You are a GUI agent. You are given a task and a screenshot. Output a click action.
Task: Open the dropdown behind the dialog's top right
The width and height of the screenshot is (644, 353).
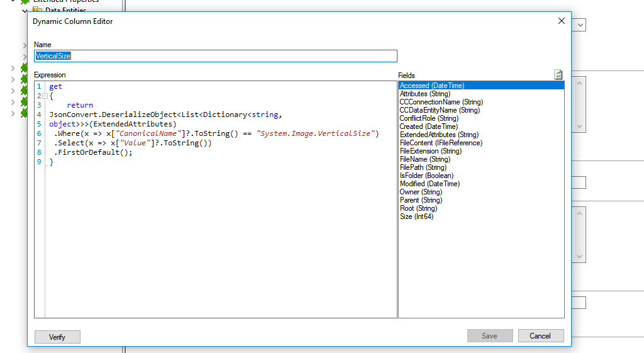click(580, 25)
